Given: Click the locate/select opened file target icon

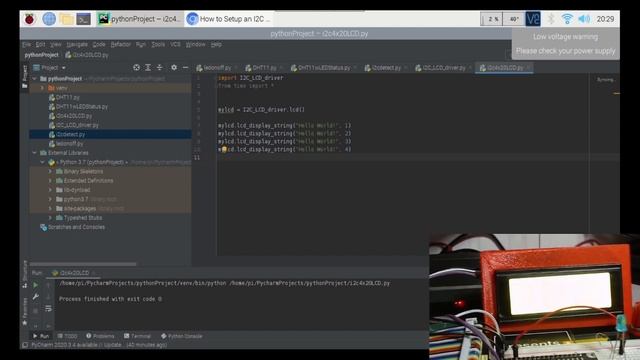Looking at the screenshot, I should click(136, 67).
